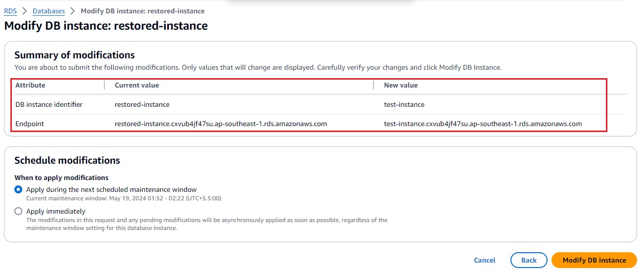Click column divider between Attribute and Current value
Viewport: 644px width, 272px height.
104,85
